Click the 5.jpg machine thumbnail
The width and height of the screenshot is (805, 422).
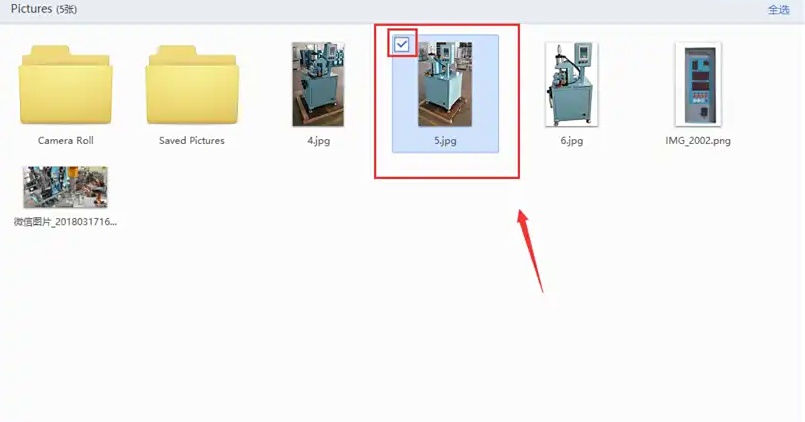click(x=445, y=84)
